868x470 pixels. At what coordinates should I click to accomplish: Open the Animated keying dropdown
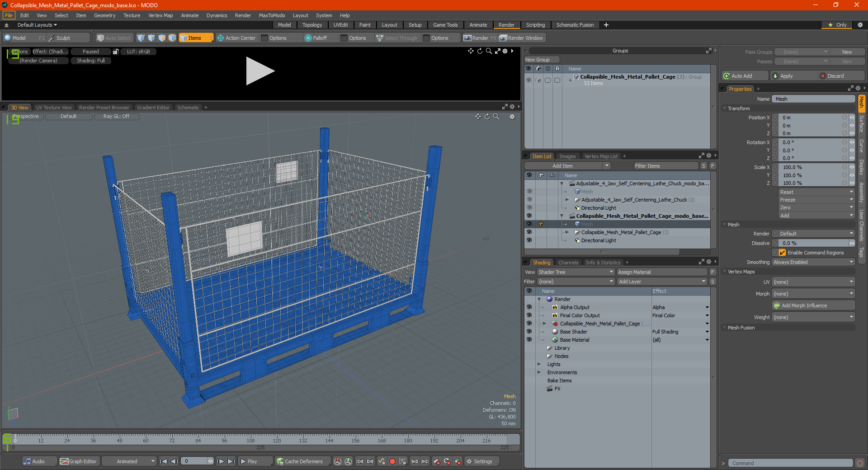(x=129, y=461)
